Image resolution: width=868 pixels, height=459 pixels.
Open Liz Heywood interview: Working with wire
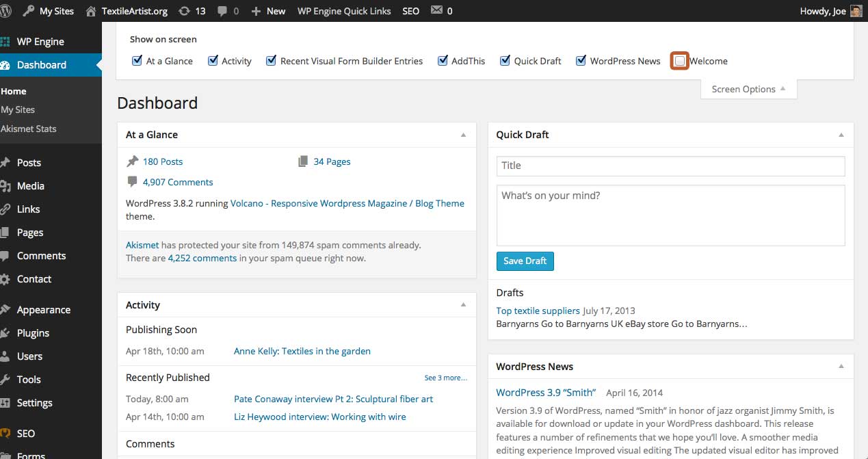point(319,417)
